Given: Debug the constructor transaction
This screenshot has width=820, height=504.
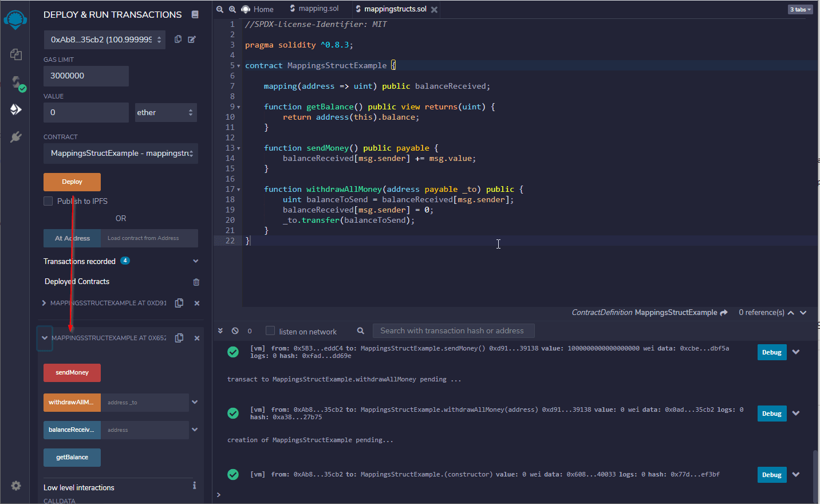Looking at the screenshot, I should point(772,475).
